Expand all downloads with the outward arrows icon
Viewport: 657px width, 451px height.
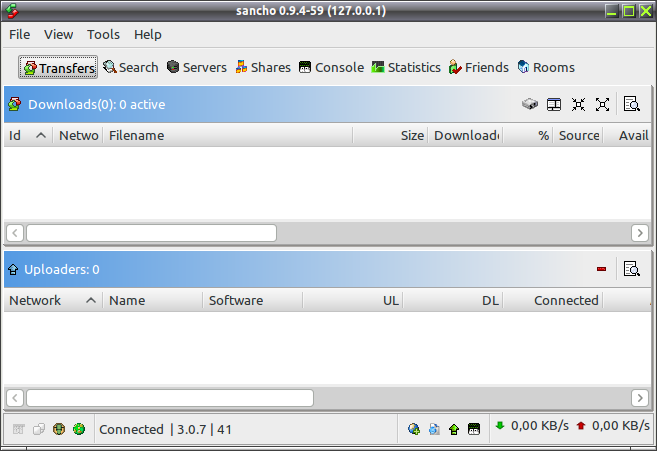coord(603,104)
